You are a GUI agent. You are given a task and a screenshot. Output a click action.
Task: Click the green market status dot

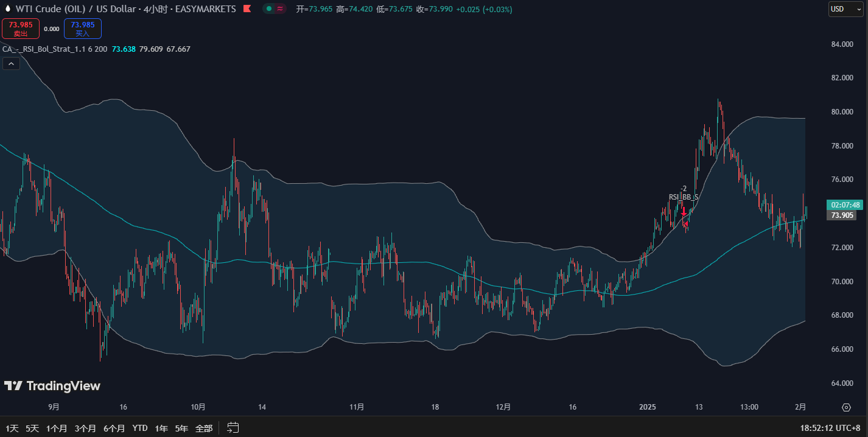pos(268,9)
